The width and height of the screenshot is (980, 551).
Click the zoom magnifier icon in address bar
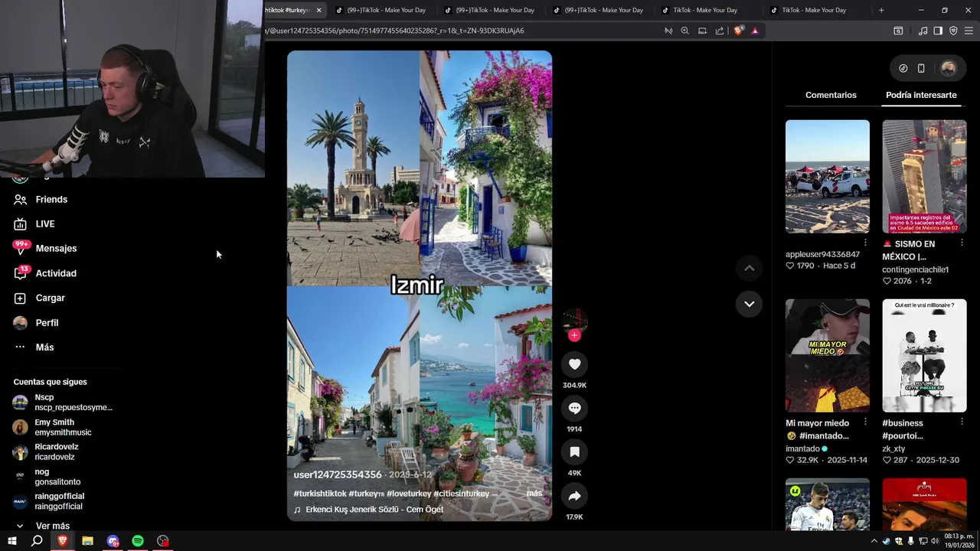click(684, 31)
